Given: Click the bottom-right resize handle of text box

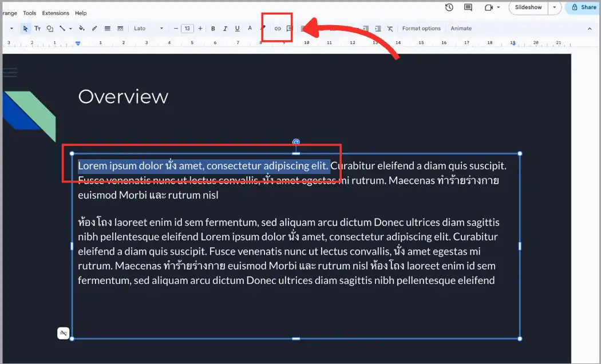Looking at the screenshot, I should tap(520, 339).
